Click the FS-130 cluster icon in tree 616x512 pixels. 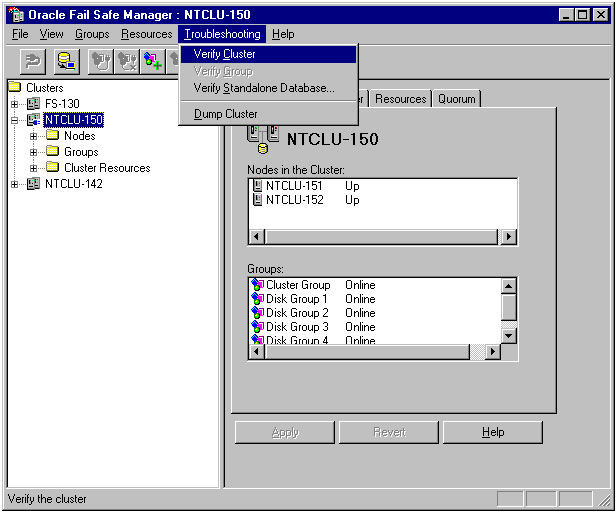tap(33, 104)
